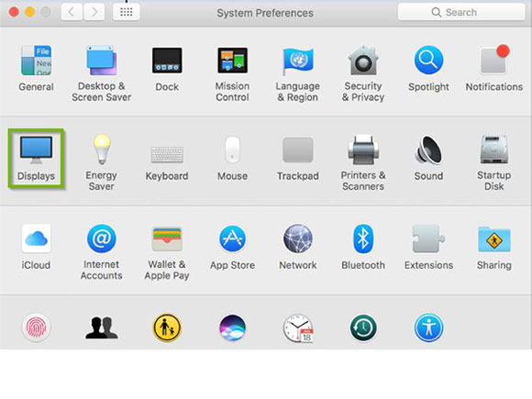Open Users & Groups silhouettes icon
Viewport: 532px width, 399px height.
(x=102, y=327)
